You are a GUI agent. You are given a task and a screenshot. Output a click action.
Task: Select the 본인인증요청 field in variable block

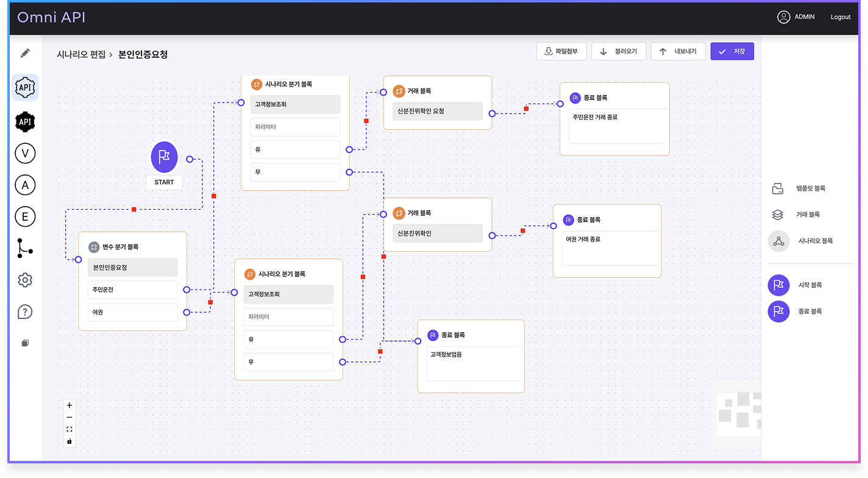(x=132, y=267)
